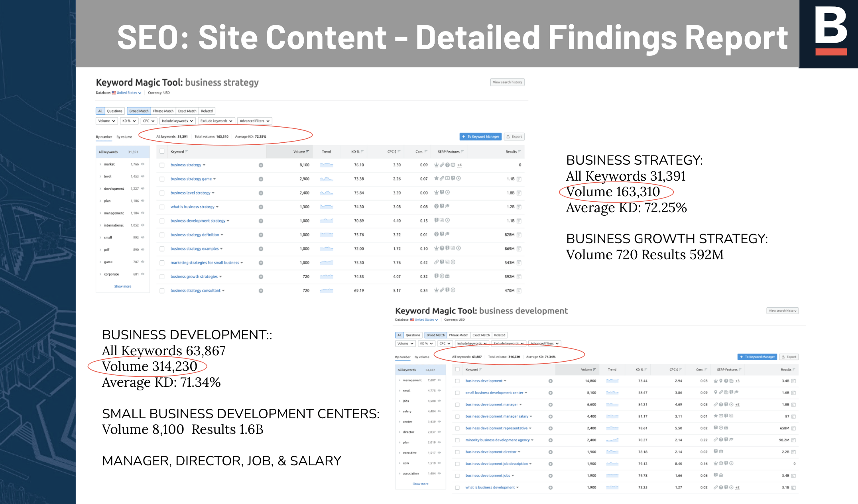The width and height of the screenshot is (858, 504).
Task: Expand the development keyword group in sidebar
Action: click(x=100, y=189)
